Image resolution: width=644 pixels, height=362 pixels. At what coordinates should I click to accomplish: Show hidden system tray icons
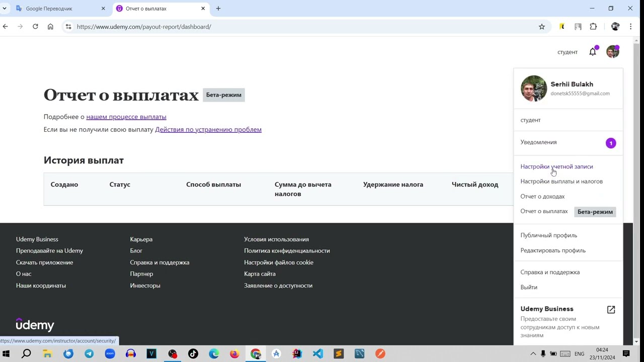[x=533, y=353]
